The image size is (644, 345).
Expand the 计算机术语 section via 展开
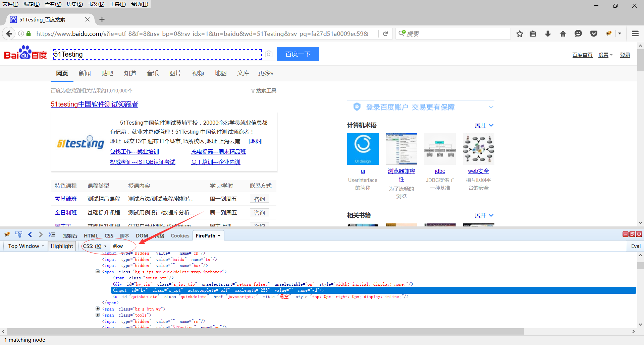point(484,125)
